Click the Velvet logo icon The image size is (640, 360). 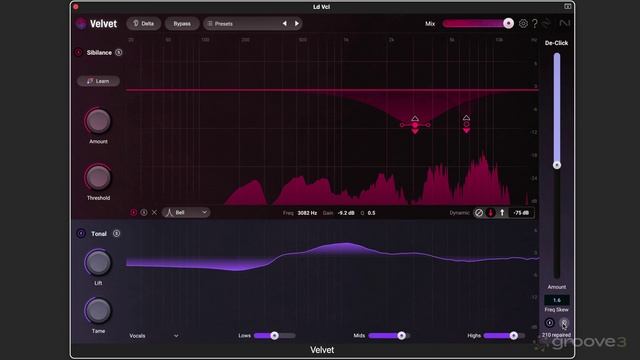(x=81, y=24)
